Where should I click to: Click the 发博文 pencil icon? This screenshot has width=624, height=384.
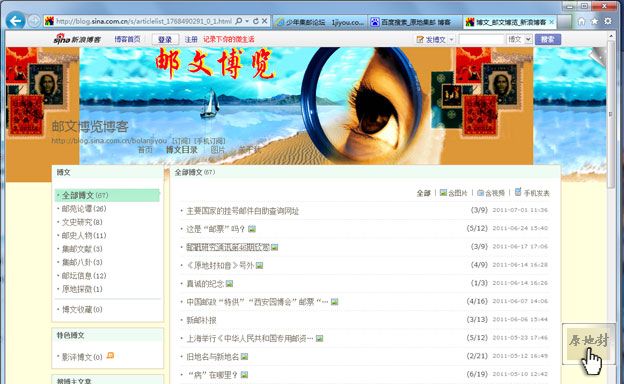point(420,39)
